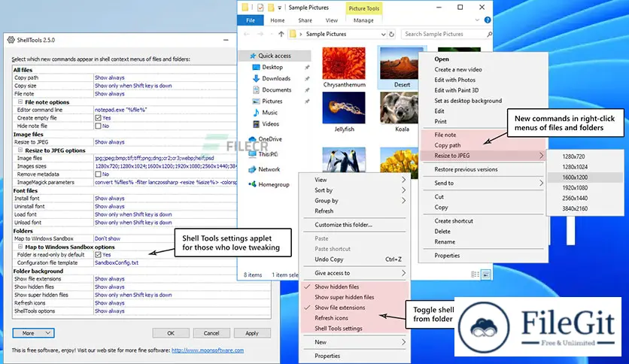This screenshot has height=364, width=629.
Task: Click the search magnifier icon in Explorer
Action: click(489, 34)
